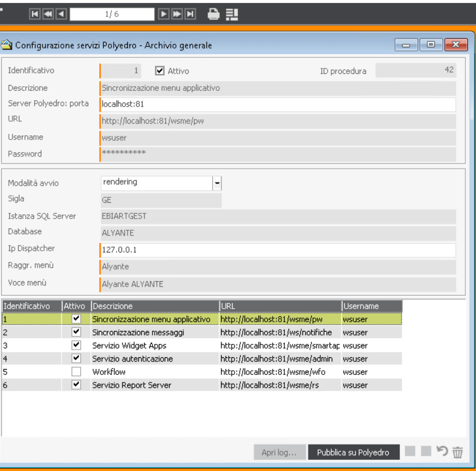Click the undo arrow icon
The width and height of the screenshot is (476, 471).
(443, 452)
